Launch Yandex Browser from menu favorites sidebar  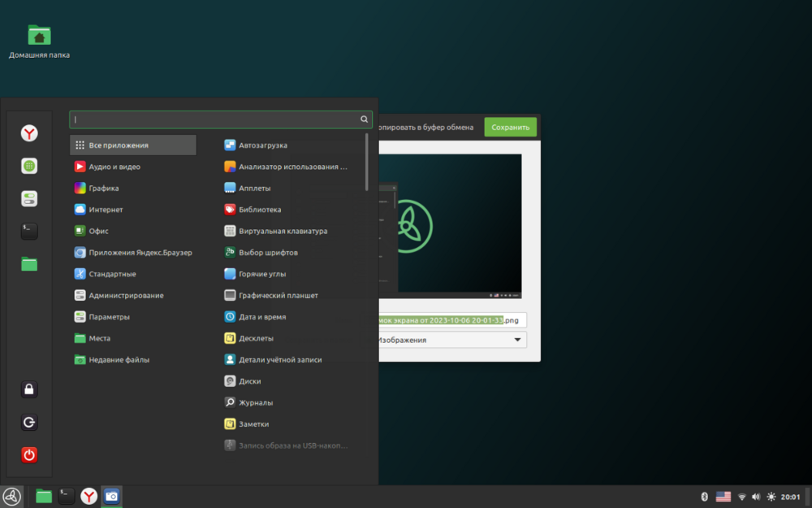tap(29, 133)
